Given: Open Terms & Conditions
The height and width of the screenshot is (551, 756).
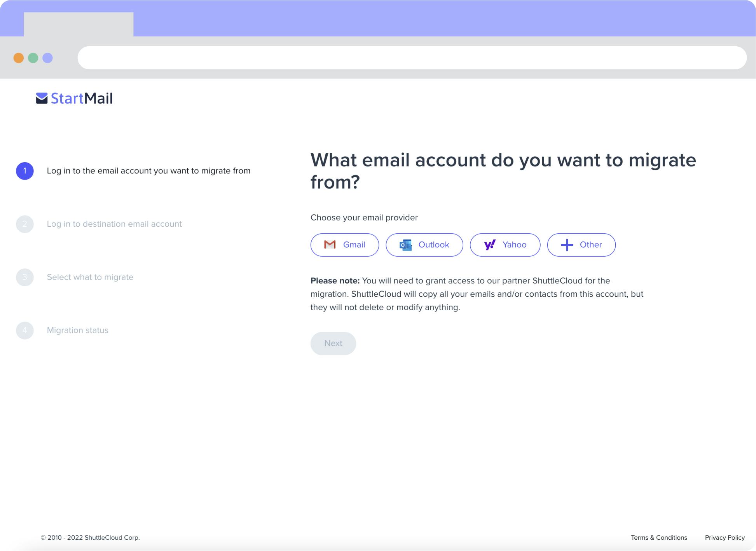Looking at the screenshot, I should [659, 537].
